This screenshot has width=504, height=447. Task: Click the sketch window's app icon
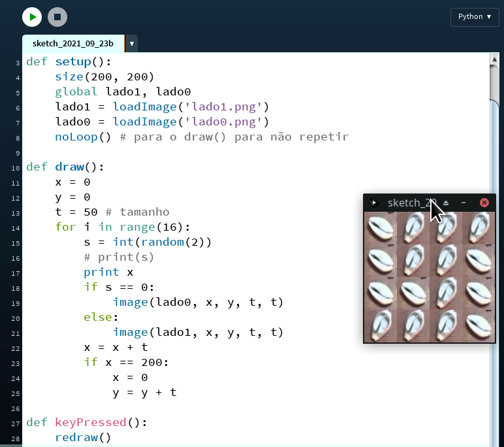pyautogui.click(x=373, y=203)
